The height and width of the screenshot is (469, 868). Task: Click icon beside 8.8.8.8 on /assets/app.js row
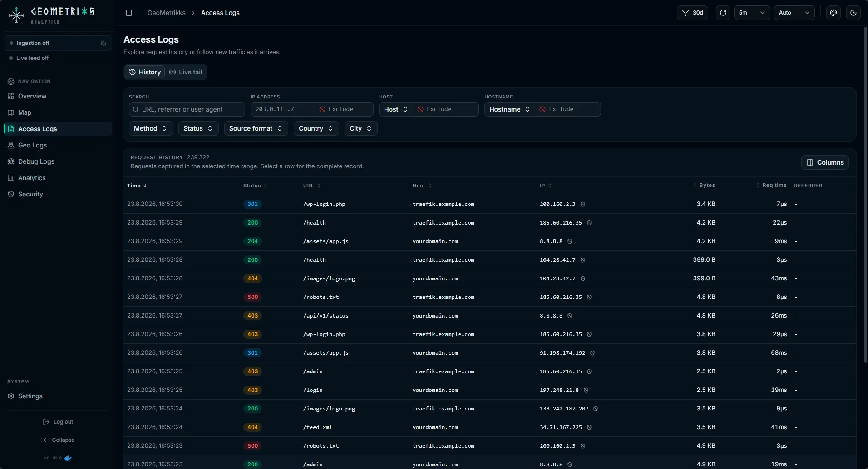(x=570, y=241)
